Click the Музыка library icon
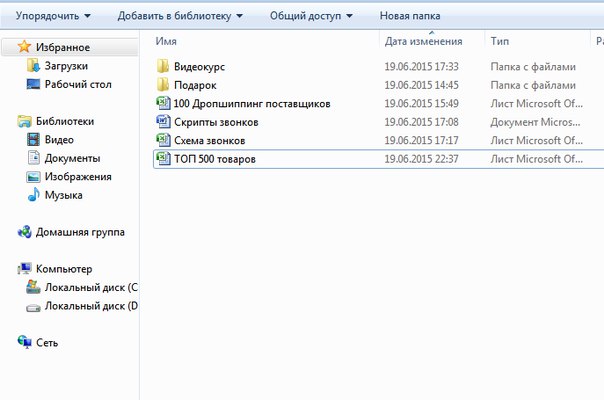 point(34,195)
